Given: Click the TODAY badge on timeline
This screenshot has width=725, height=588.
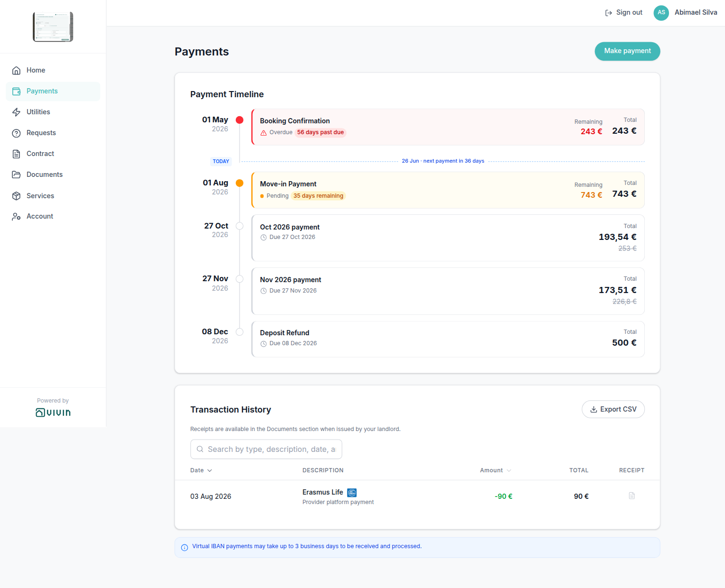Looking at the screenshot, I should 221,162.
